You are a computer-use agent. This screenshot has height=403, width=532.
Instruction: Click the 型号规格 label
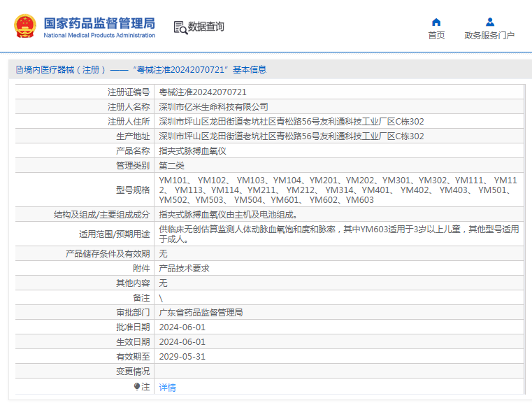(x=133, y=190)
